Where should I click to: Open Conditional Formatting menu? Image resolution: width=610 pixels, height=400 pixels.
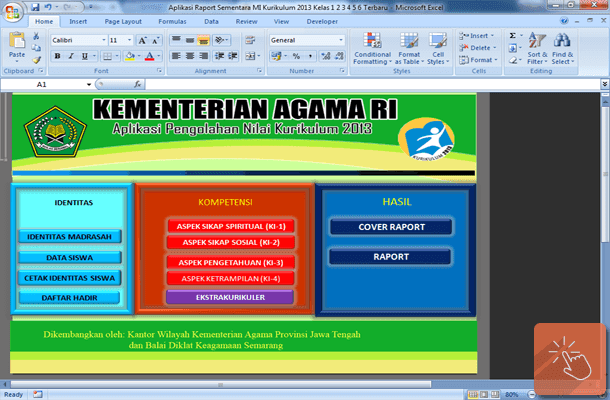[x=372, y=48]
